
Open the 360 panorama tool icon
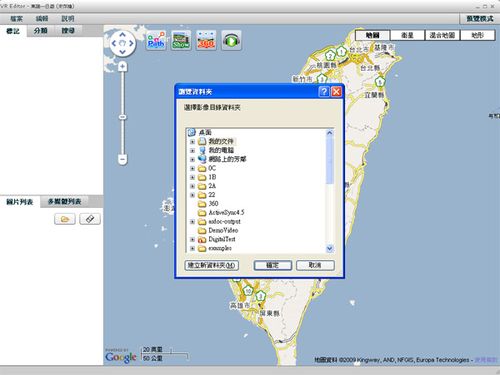coord(206,40)
